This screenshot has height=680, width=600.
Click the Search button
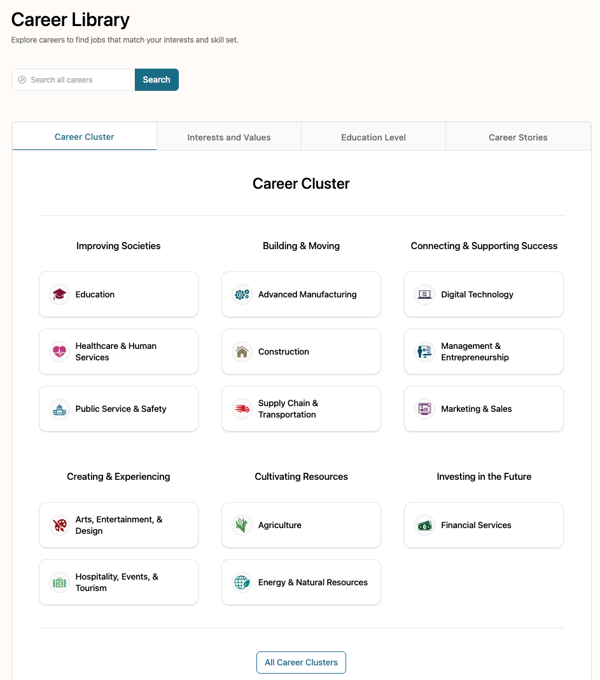[x=157, y=80]
